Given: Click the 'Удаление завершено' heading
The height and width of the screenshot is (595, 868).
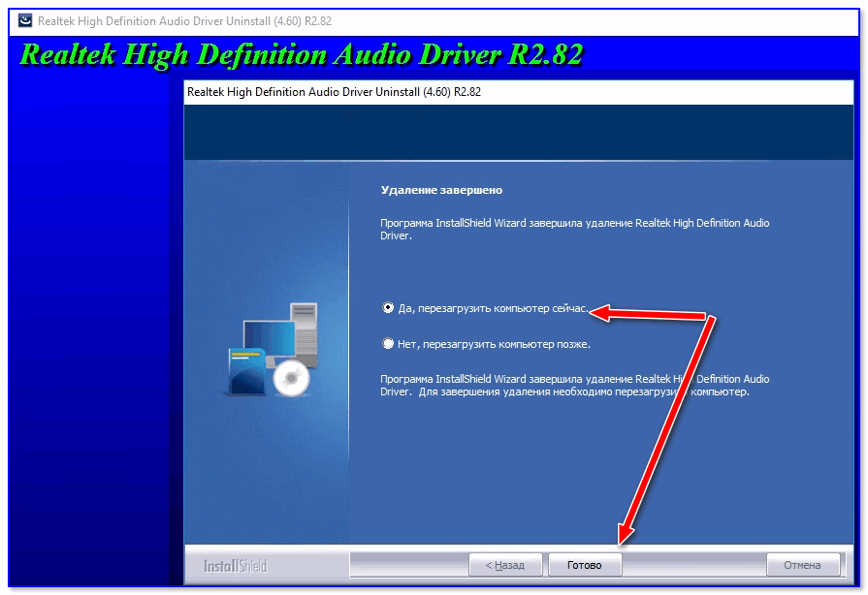Looking at the screenshot, I should [x=441, y=190].
